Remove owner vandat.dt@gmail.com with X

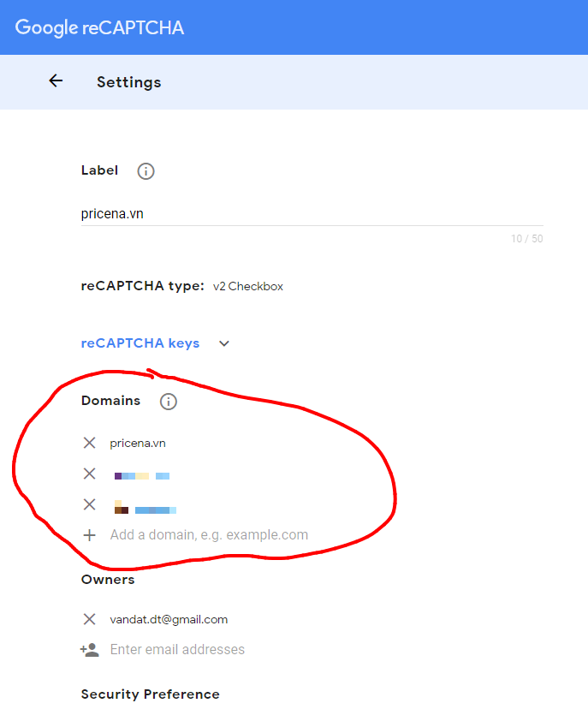pyautogui.click(x=89, y=619)
